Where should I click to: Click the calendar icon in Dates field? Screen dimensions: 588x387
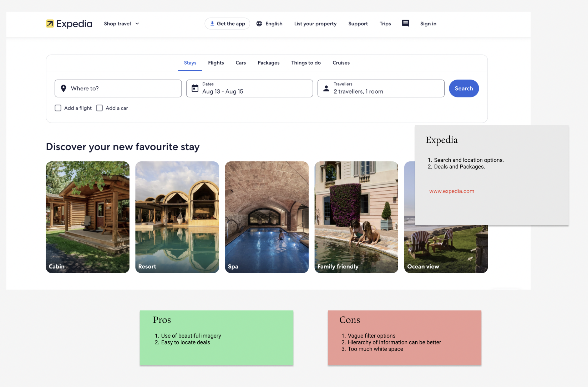(x=195, y=88)
